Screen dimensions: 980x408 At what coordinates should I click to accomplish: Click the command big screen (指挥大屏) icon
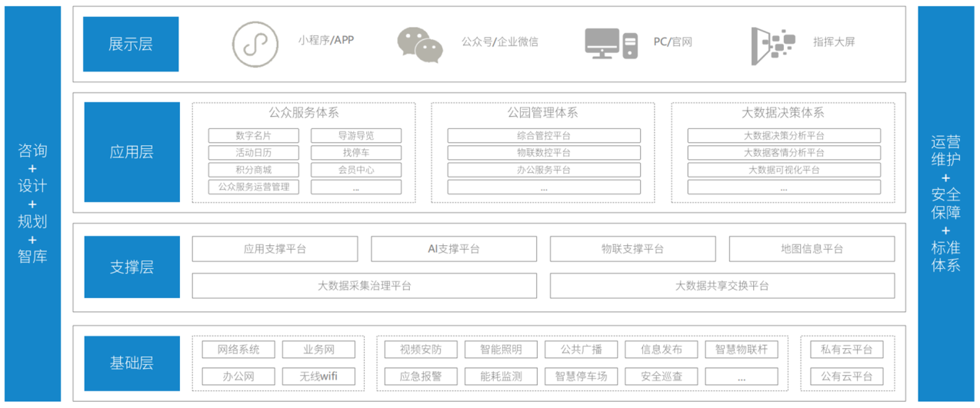pos(772,44)
